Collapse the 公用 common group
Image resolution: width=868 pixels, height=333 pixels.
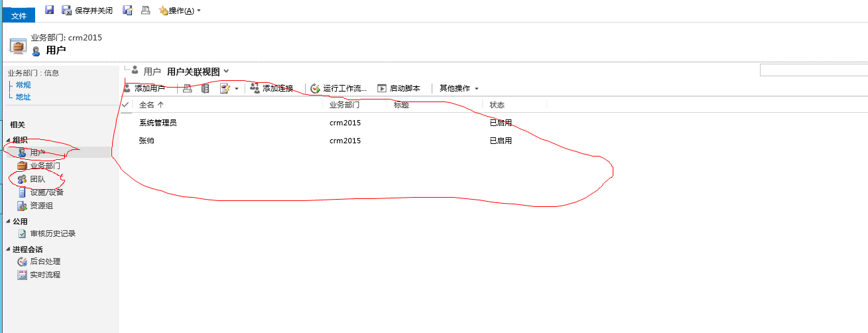(x=9, y=222)
